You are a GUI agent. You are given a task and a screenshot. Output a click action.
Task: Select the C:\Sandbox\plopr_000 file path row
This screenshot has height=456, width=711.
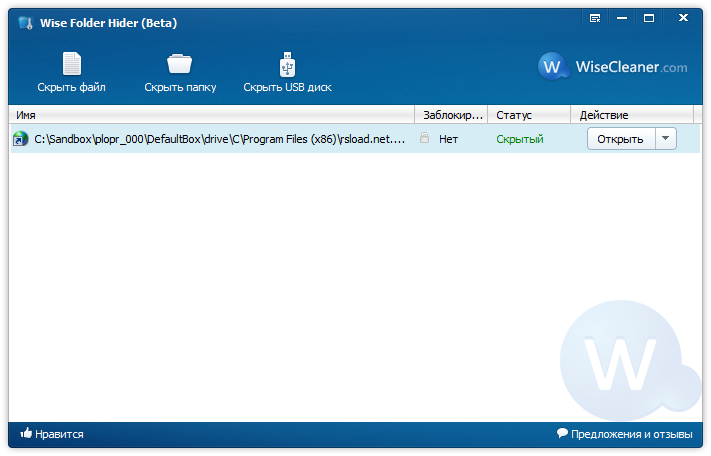pyautogui.click(x=355, y=139)
